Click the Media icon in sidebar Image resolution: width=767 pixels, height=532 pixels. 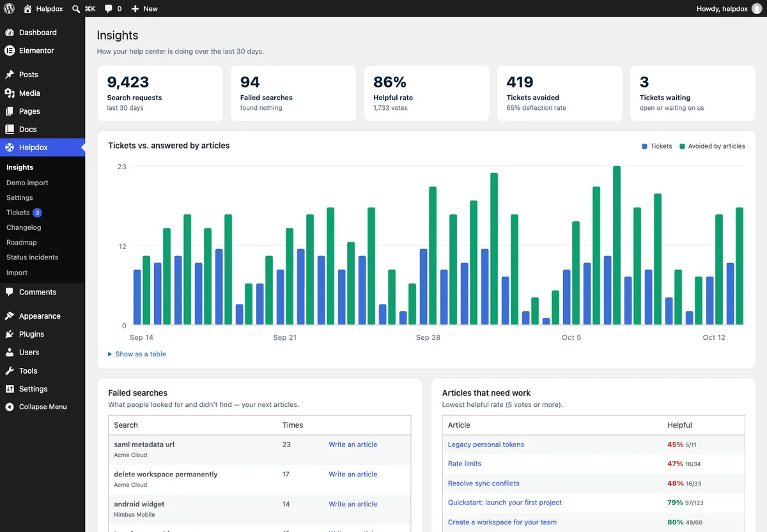tap(10, 93)
